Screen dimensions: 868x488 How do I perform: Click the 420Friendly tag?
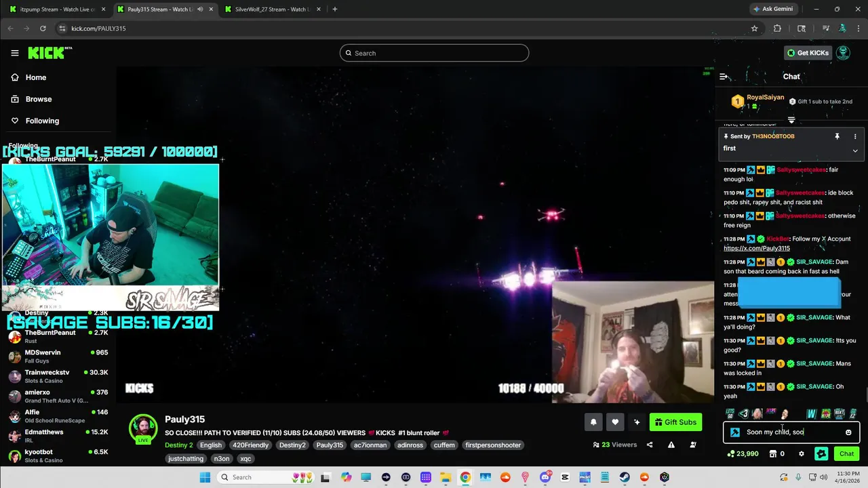click(250, 445)
